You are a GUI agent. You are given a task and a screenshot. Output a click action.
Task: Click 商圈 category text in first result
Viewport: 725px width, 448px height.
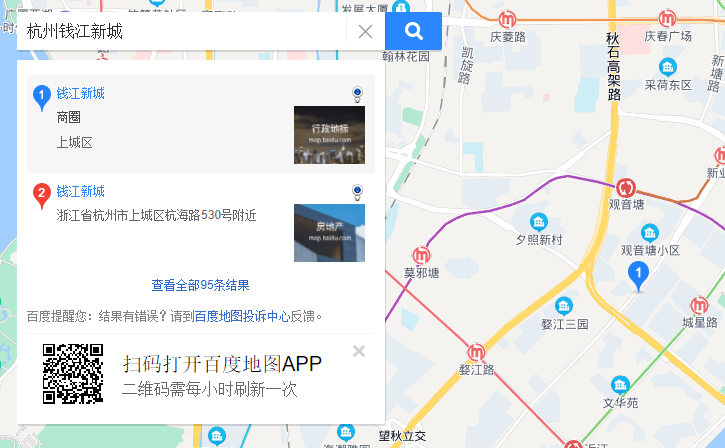tap(68, 117)
